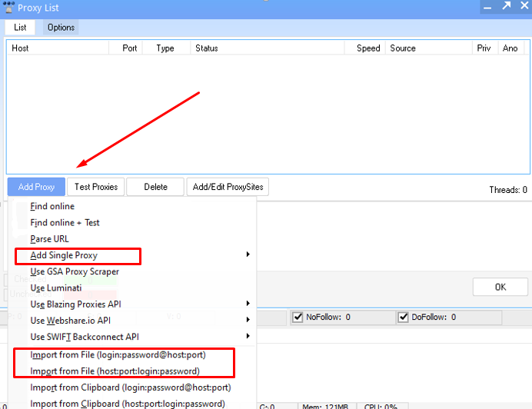Toggle the DoFollow checkbox
532x409 pixels.
403,317
